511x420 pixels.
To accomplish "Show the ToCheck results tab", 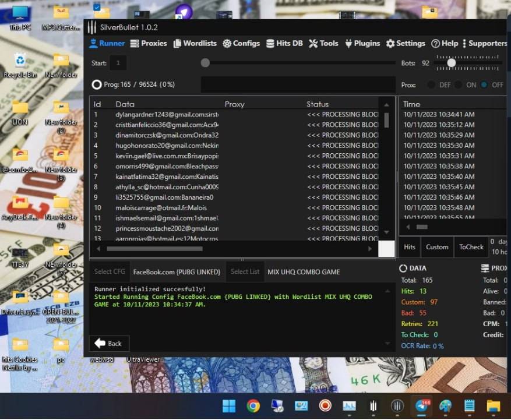I will tap(471, 247).
